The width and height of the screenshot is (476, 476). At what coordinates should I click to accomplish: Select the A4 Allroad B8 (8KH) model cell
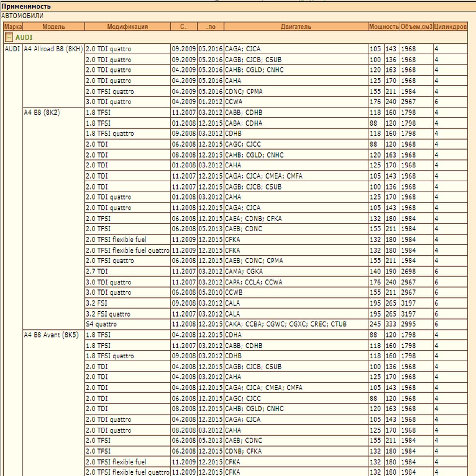(53, 49)
